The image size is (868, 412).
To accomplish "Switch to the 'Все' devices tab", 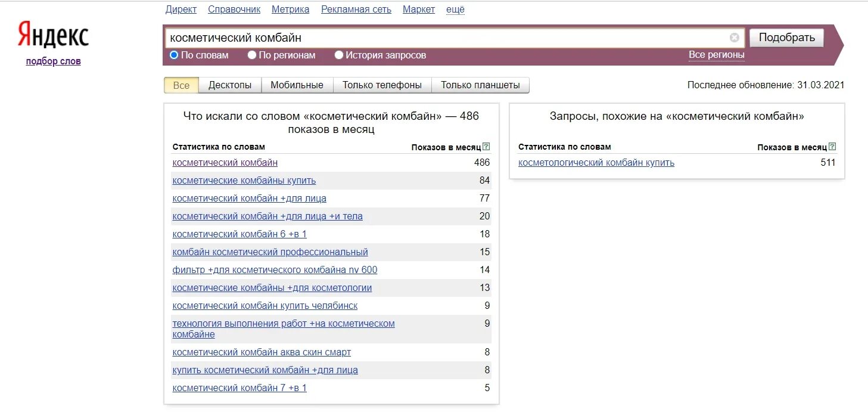I will point(181,85).
